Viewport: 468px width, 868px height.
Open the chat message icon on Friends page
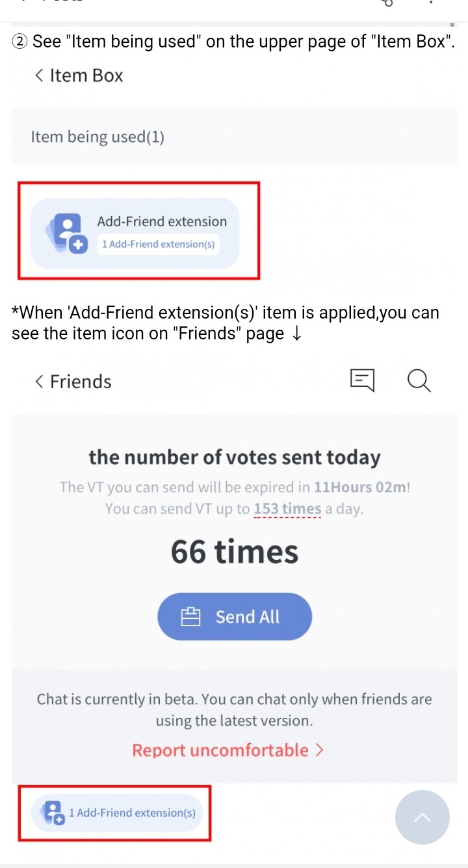tap(362, 380)
